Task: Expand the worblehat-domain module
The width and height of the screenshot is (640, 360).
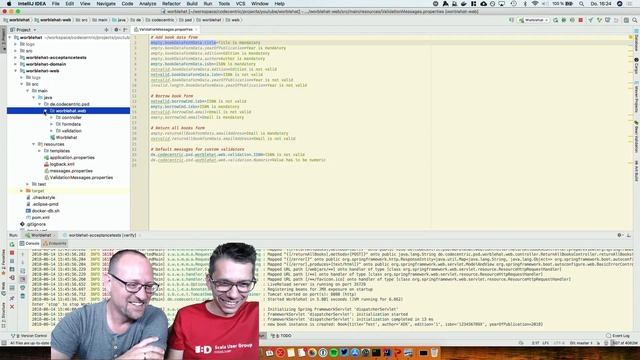Action: tap(16, 64)
